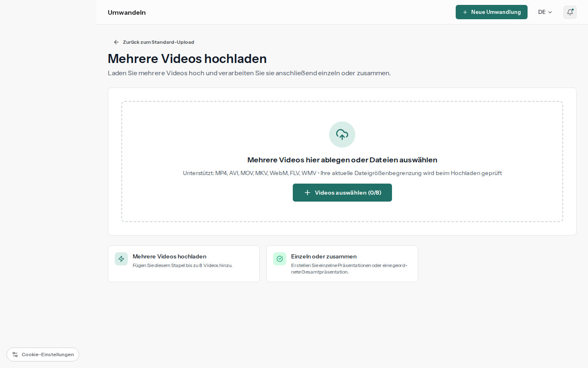Click the text 'Mehrere Videos hier ablegen oder Dateien auswählen'

[342, 160]
